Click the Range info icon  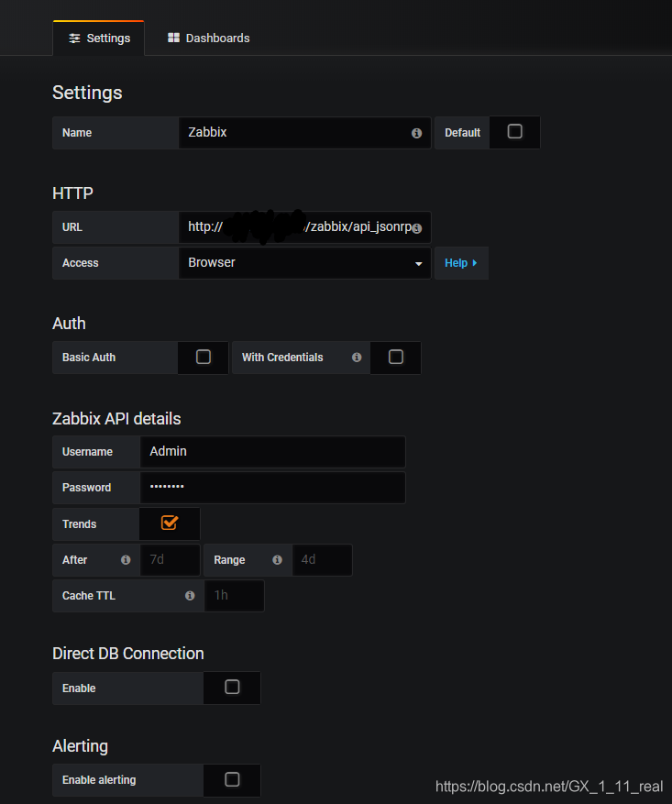tap(277, 560)
